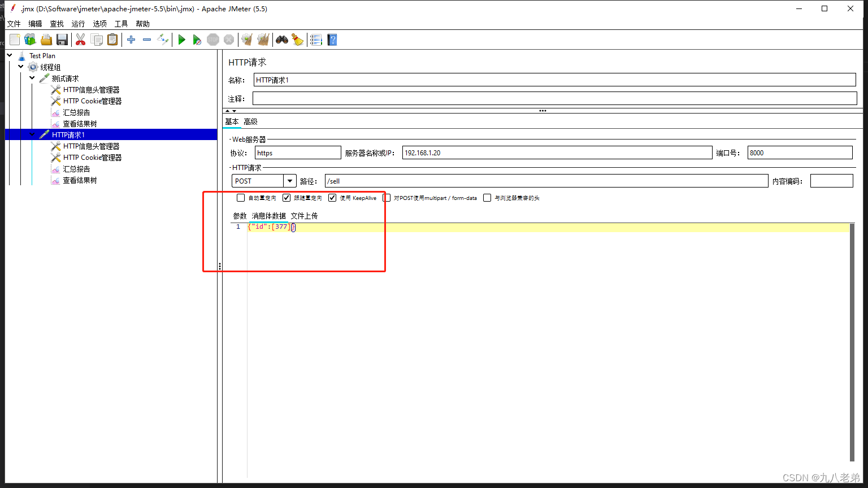The width and height of the screenshot is (868, 488).
Task: Reset search with yellow broom icon
Action: pos(297,40)
